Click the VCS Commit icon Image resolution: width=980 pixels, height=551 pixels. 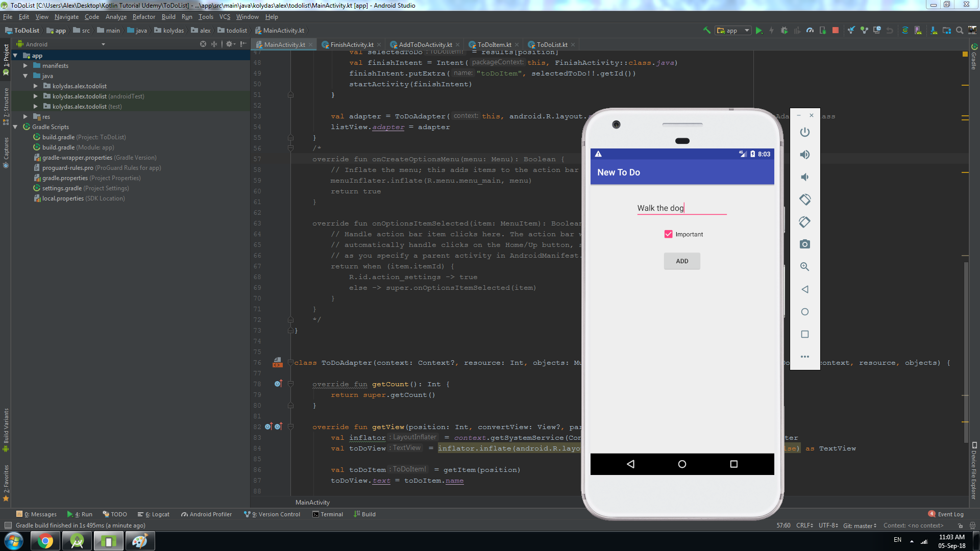click(x=864, y=31)
